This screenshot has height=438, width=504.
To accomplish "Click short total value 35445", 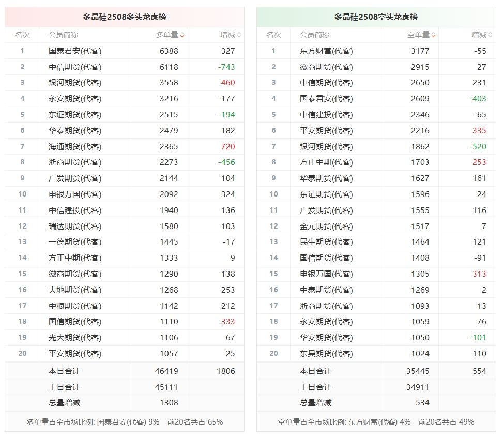I will (x=418, y=371).
